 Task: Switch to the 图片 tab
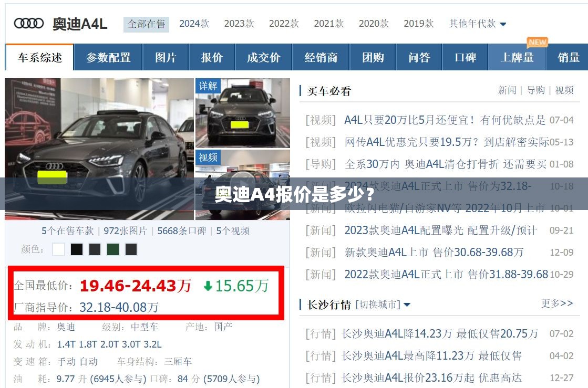tap(166, 57)
